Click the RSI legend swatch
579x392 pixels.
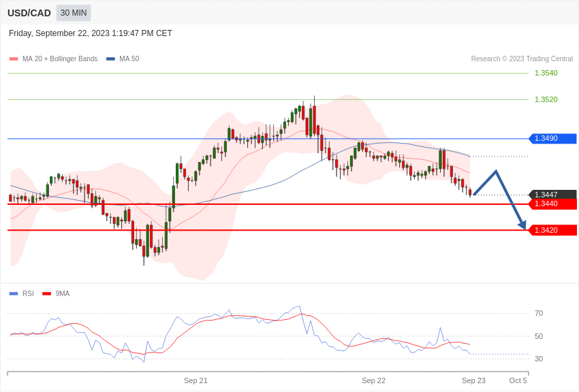tap(14, 293)
